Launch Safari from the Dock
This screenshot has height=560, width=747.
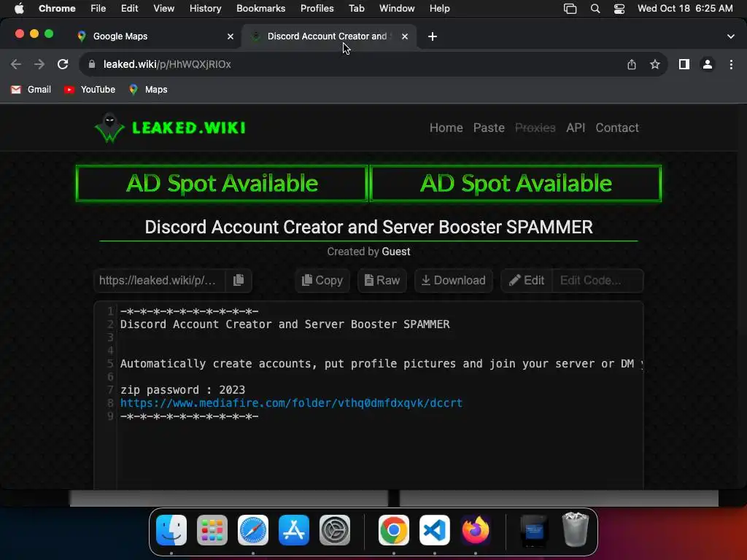click(253, 530)
